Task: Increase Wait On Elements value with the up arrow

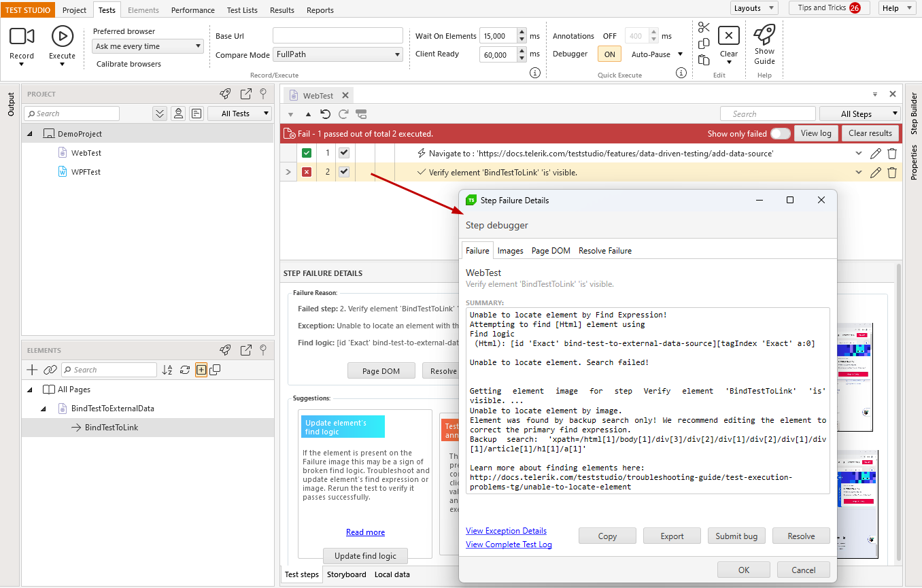Action: coord(522,32)
